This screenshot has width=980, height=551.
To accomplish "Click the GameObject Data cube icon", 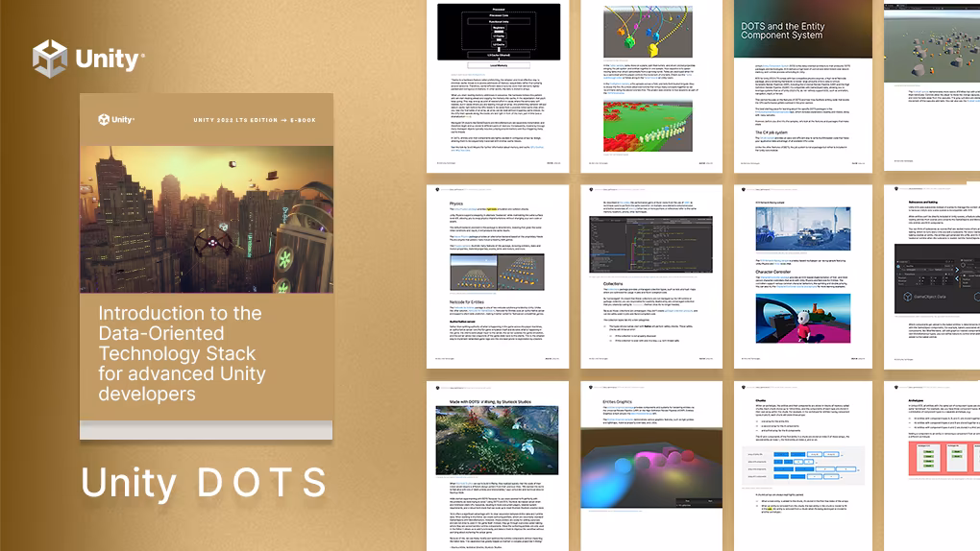I will coord(907,297).
